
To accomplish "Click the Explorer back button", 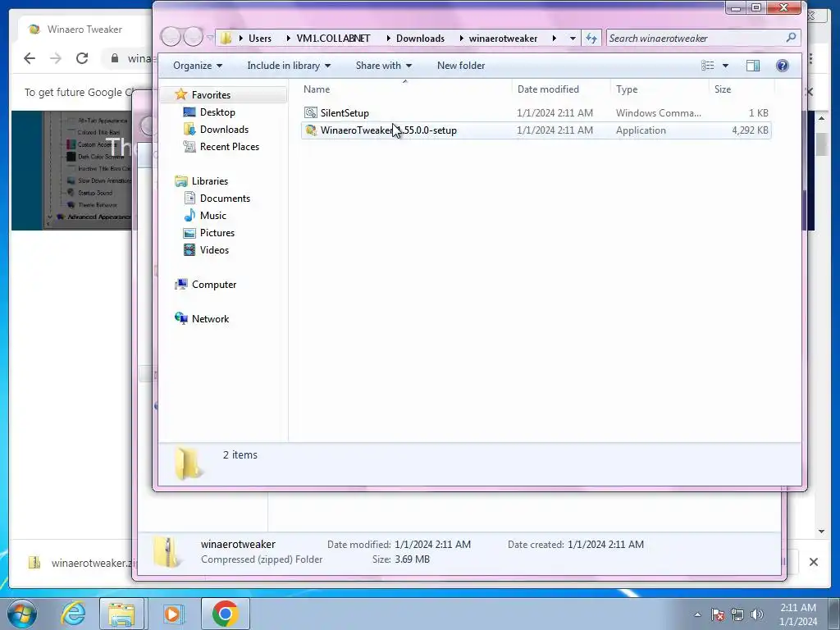I will [x=171, y=37].
